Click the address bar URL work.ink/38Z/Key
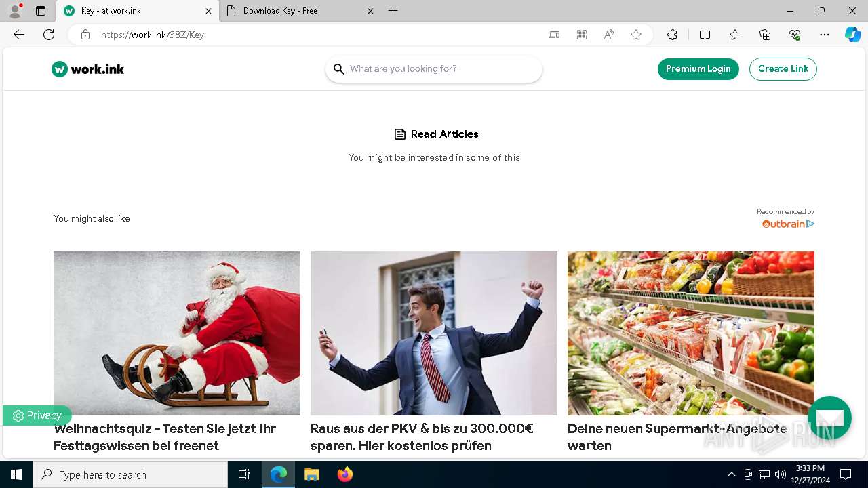This screenshot has width=868, height=488. click(x=153, y=35)
